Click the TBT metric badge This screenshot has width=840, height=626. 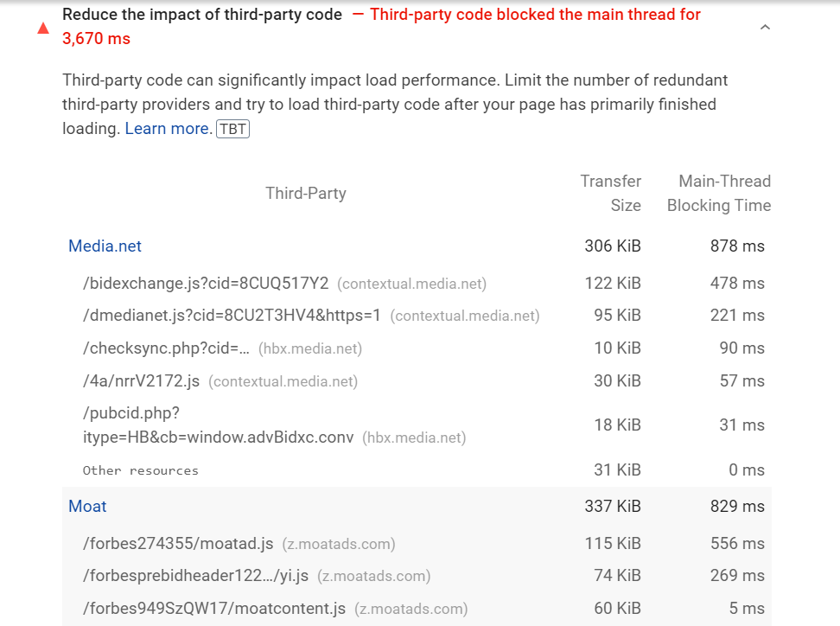232,129
